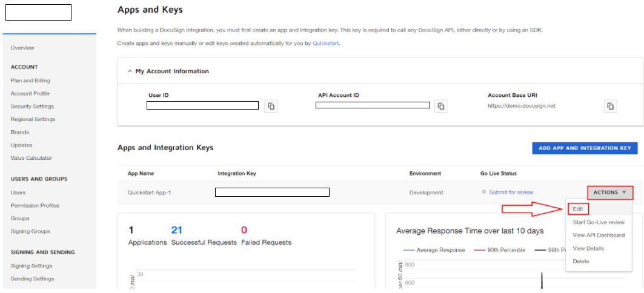This screenshot has width=644, height=293.
Task: Click the Average Response legend entry
Action: 434,250
